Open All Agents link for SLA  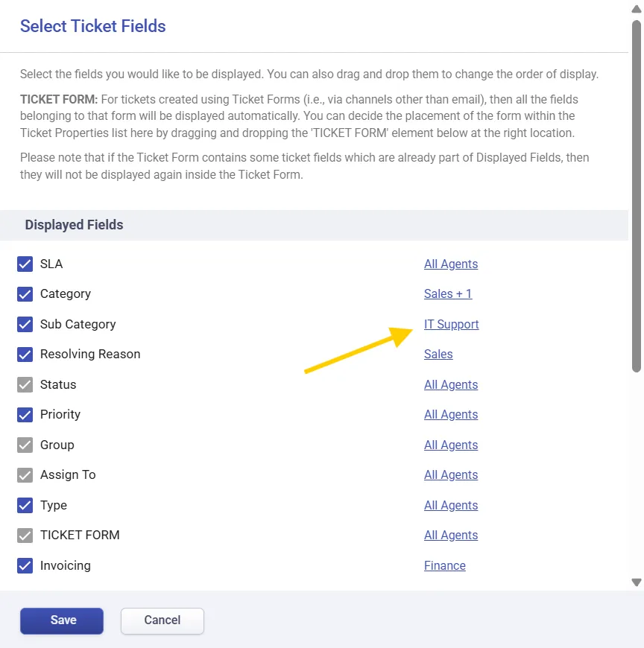pos(450,264)
